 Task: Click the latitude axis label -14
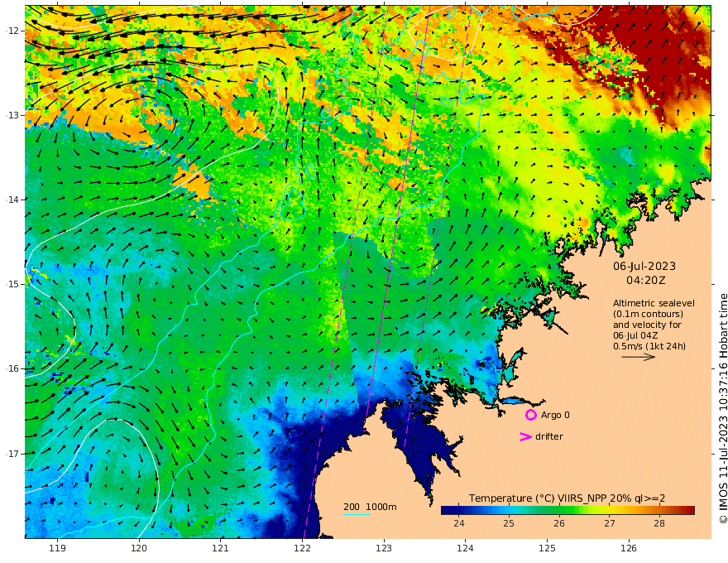pyautogui.click(x=12, y=200)
